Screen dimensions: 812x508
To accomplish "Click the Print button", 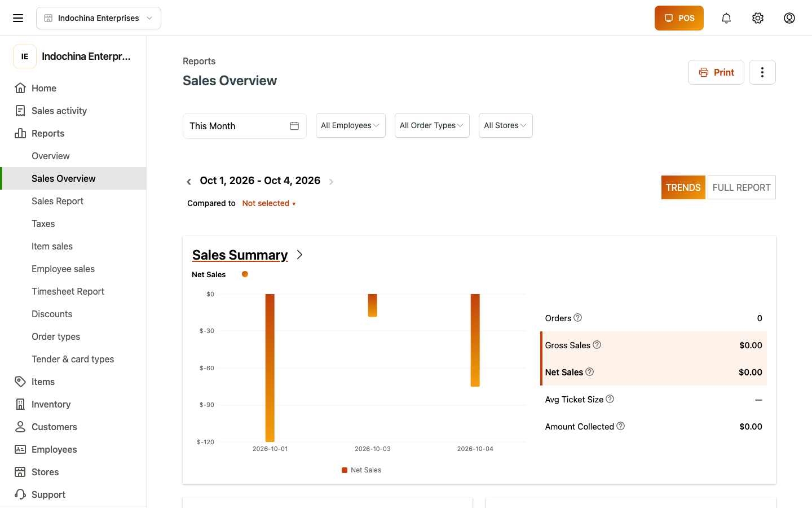I will coord(716,72).
